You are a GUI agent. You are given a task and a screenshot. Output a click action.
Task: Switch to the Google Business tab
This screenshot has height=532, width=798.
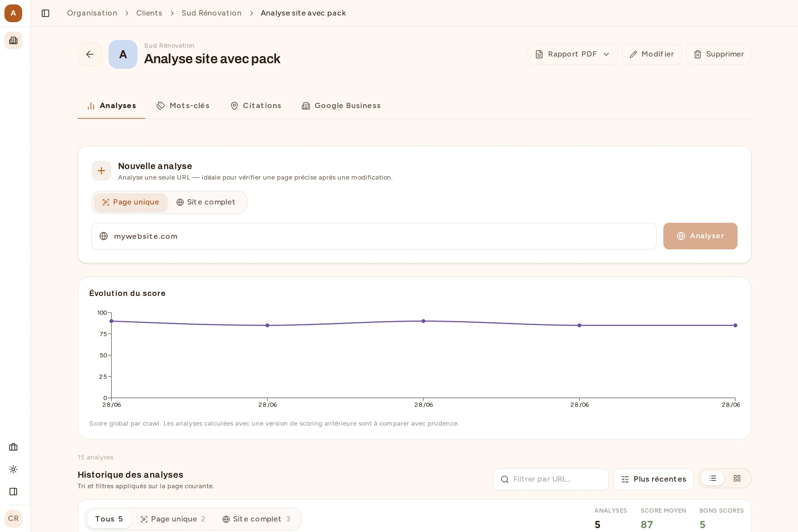(x=341, y=106)
